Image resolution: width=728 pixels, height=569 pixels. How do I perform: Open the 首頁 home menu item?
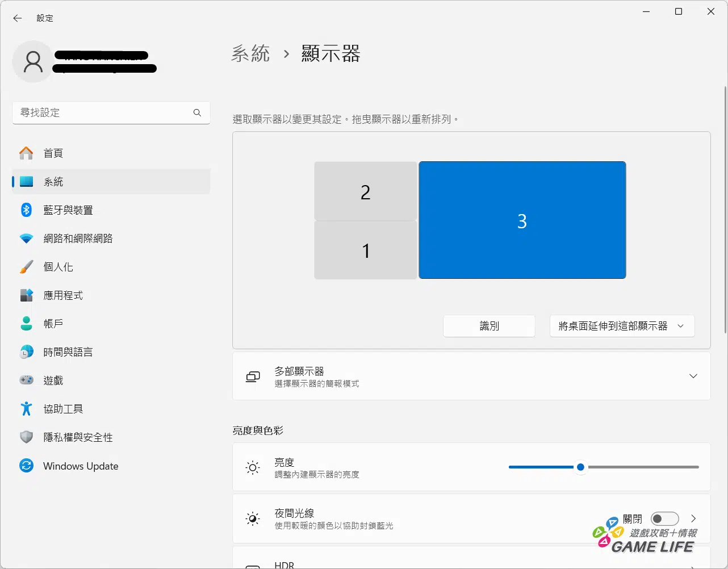click(53, 153)
